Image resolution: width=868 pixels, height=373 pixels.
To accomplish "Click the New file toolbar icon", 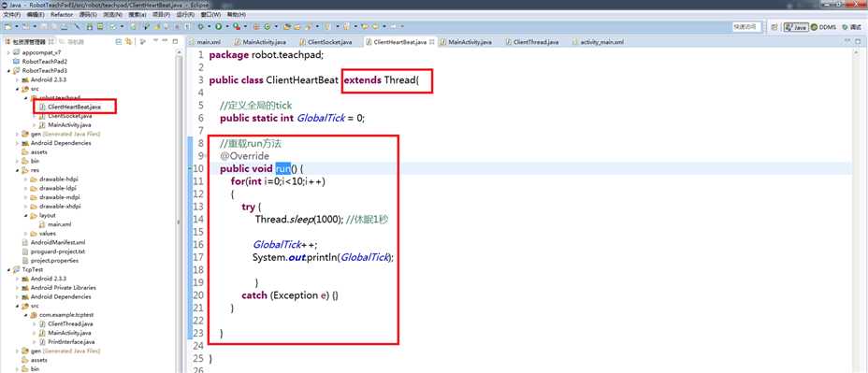I will tap(7, 26).
